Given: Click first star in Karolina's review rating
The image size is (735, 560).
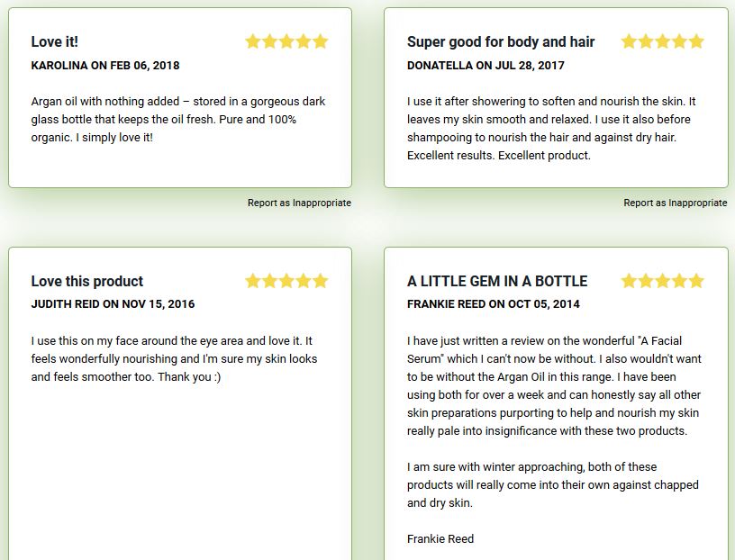Looking at the screenshot, I should pyautogui.click(x=253, y=41).
